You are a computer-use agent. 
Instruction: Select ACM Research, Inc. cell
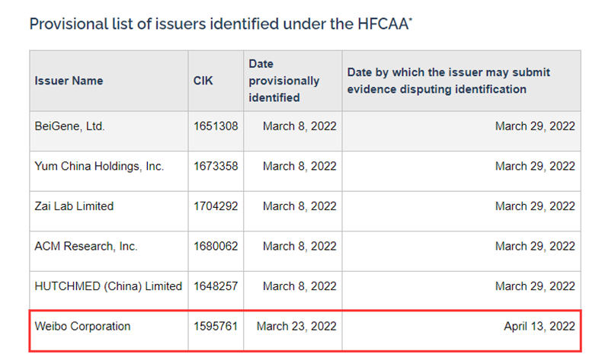pyautogui.click(x=86, y=246)
